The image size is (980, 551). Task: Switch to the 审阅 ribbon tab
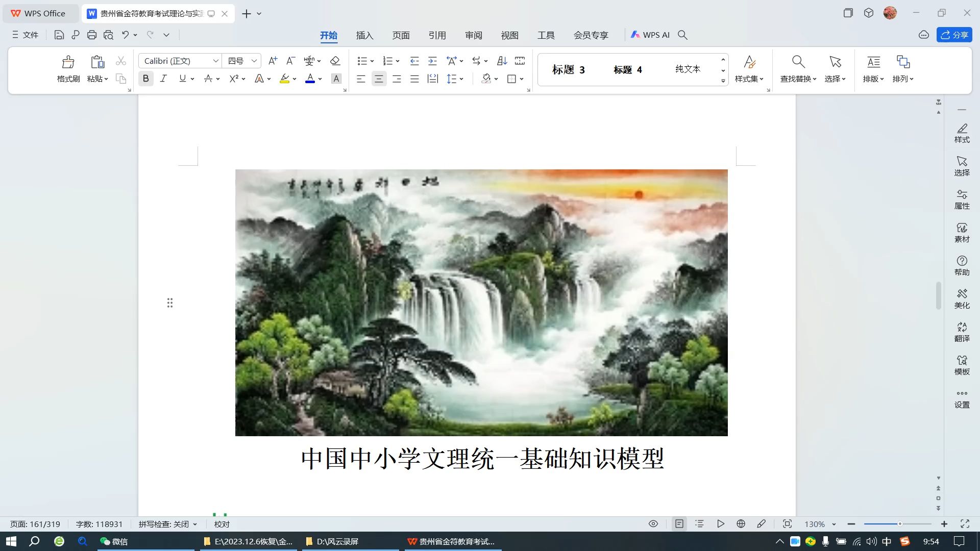pos(474,35)
